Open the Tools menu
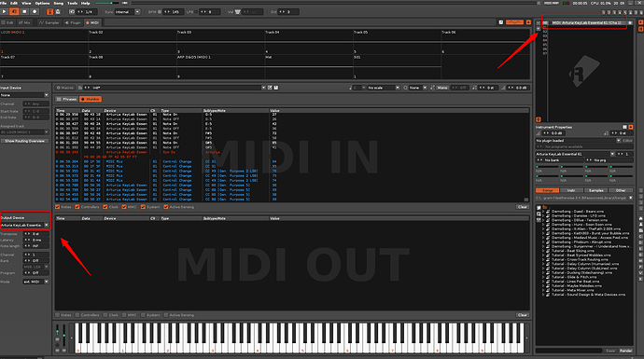 click(72, 3)
